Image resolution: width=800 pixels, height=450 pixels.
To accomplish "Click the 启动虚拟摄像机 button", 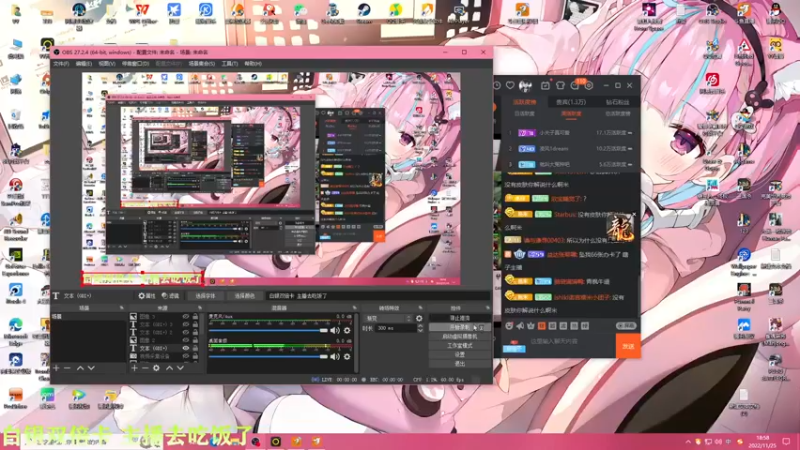I will click(x=460, y=336).
